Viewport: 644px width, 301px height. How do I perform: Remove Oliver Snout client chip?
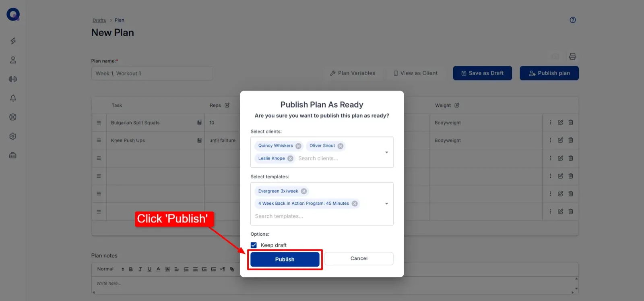[341, 146]
